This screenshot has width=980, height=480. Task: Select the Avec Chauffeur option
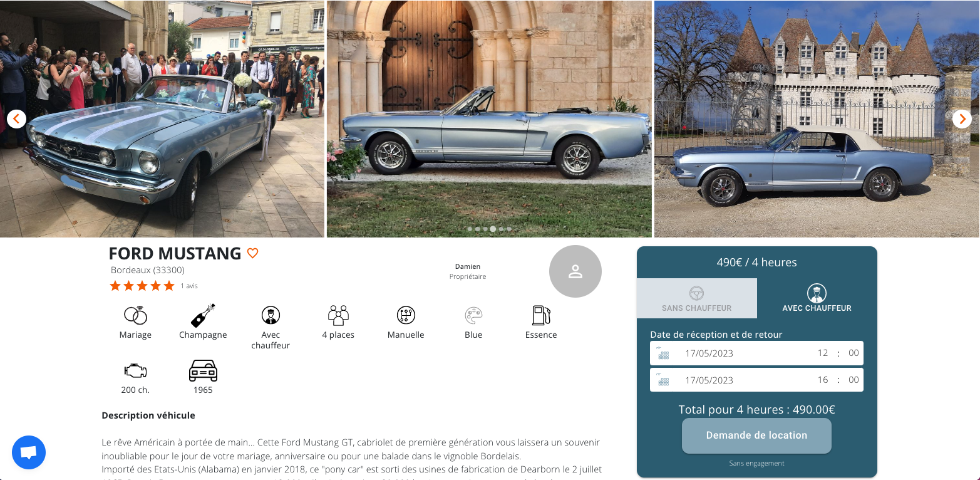pos(817,298)
